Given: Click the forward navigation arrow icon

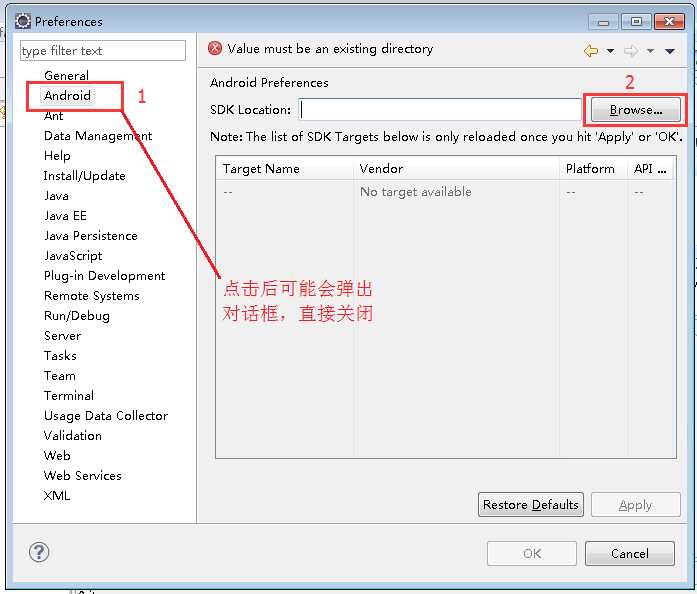Looking at the screenshot, I should pyautogui.click(x=631, y=51).
